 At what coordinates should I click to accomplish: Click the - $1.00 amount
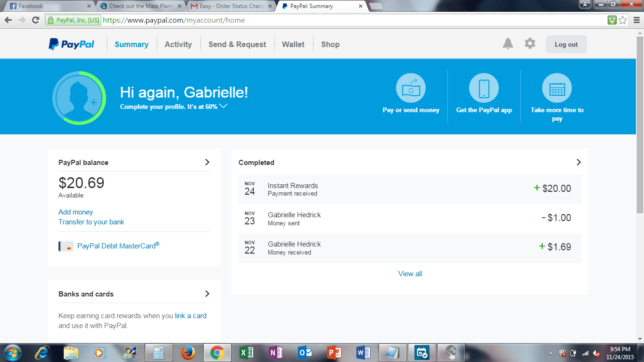click(556, 218)
